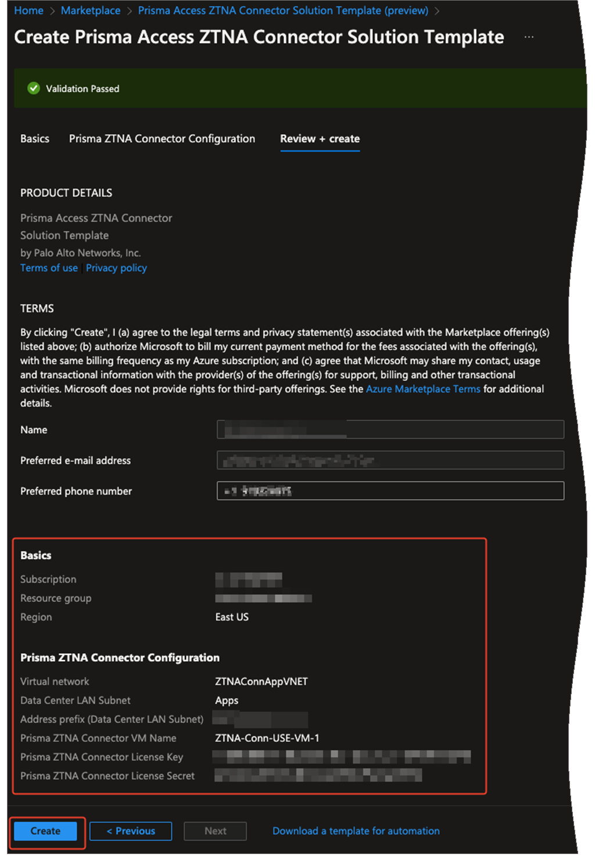Go back with the Previous button
Image resolution: width=595 pixels, height=868 pixels.
(x=131, y=831)
